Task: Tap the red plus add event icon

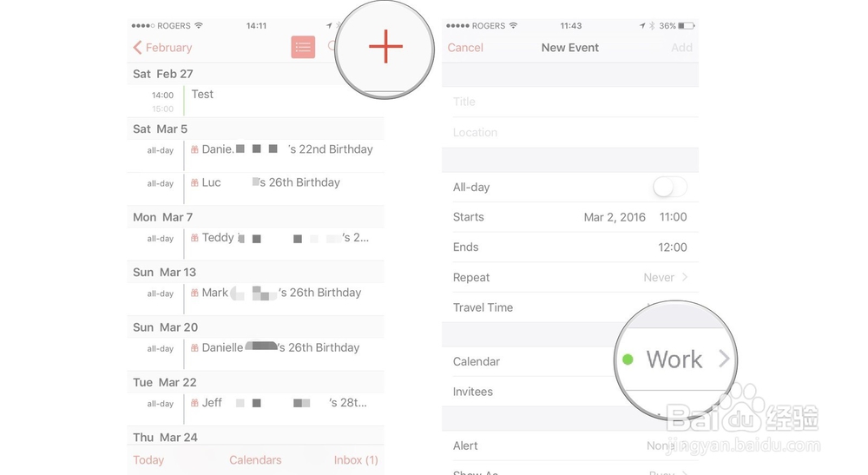Action: 385,47
